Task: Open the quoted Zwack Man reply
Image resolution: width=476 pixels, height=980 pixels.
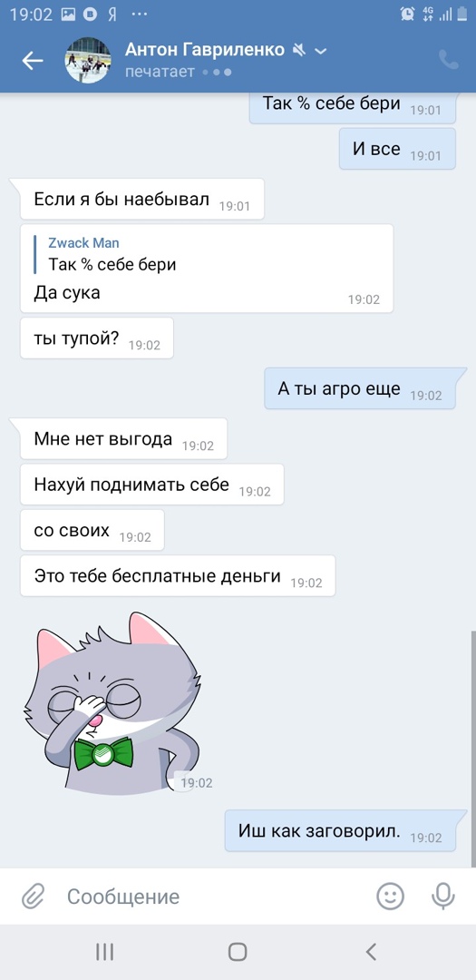Action: (112, 254)
